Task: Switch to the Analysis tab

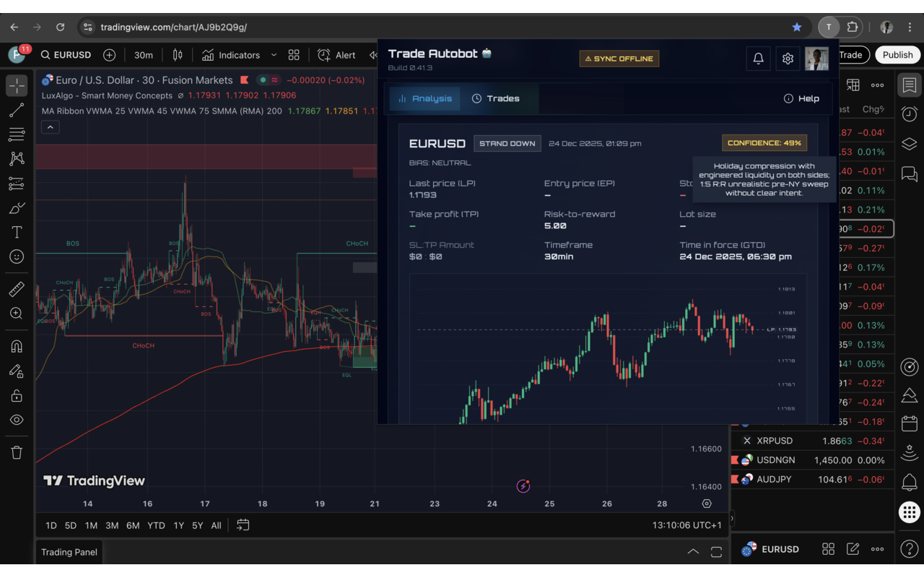Action: point(424,98)
